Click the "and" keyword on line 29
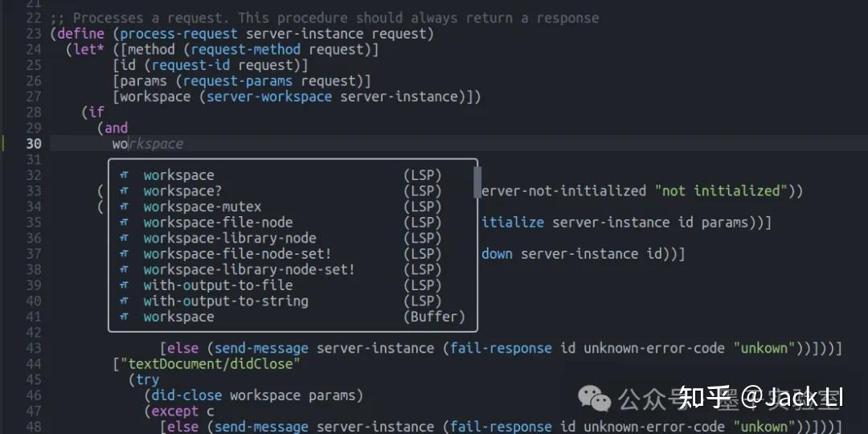 (117, 128)
